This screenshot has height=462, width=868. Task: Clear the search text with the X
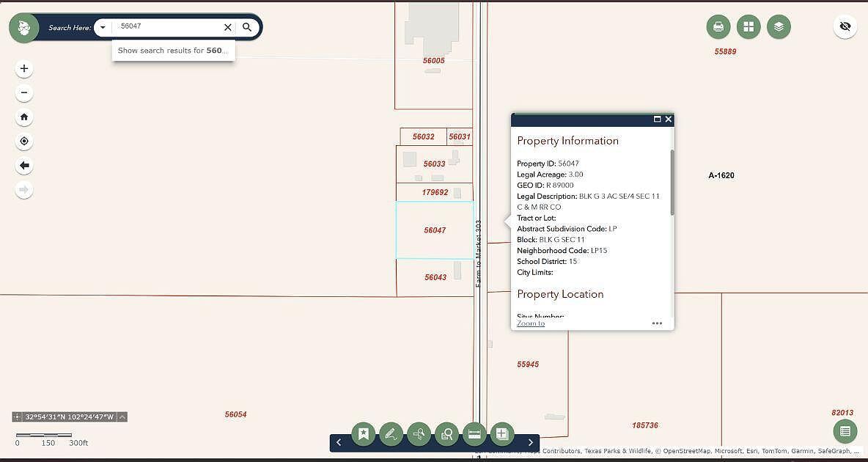pos(227,28)
